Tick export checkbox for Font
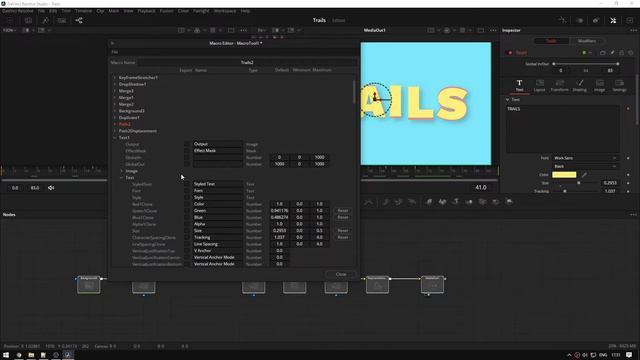The width and height of the screenshot is (640, 360). point(187,191)
